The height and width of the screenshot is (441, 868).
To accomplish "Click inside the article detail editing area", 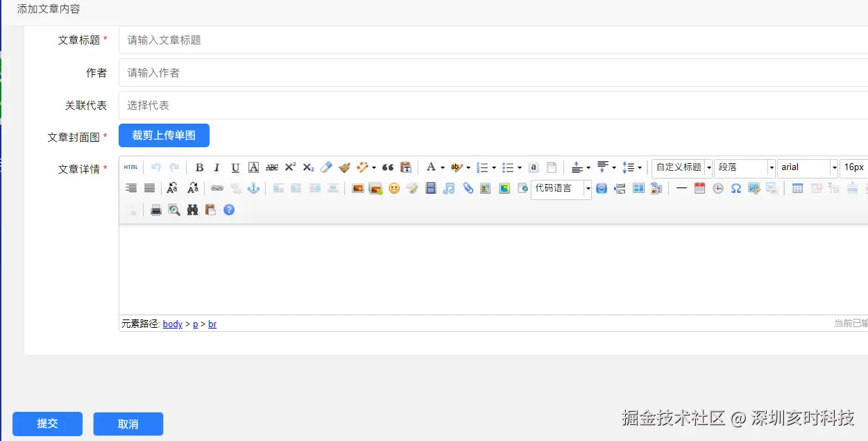I will click(x=493, y=269).
